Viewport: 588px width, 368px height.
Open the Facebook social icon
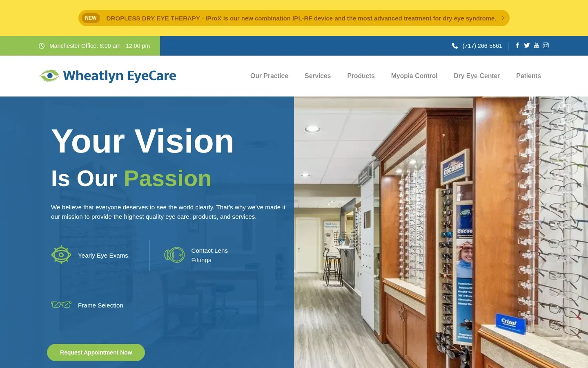click(x=517, y=45)
